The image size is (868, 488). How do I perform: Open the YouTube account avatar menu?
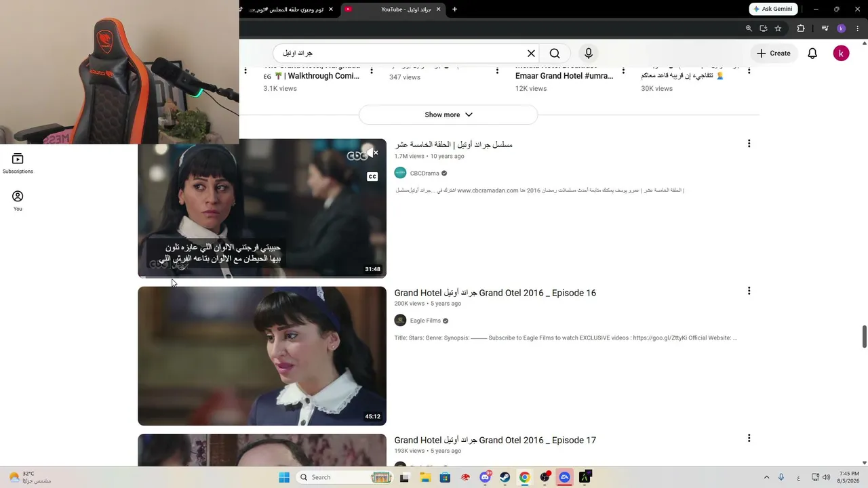tap(841, 54)
